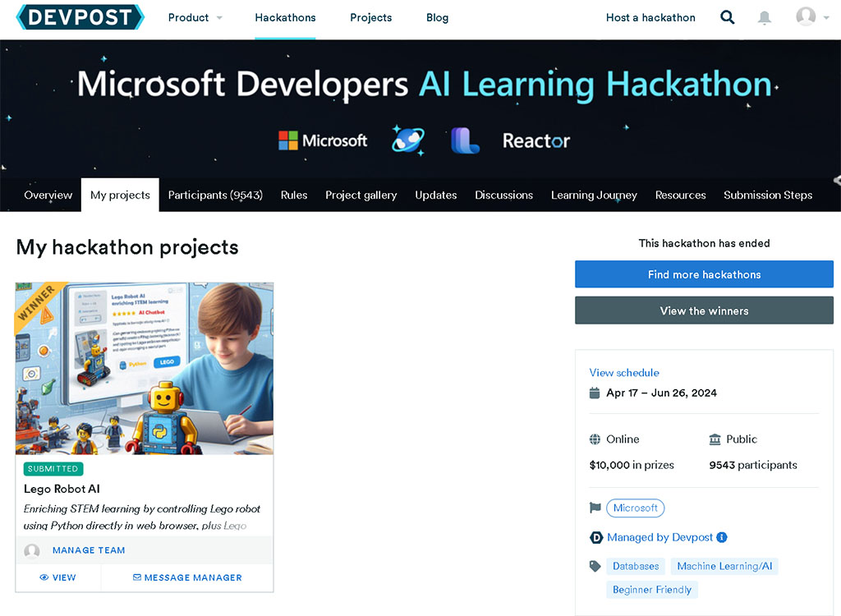Click 'This hackathon has ended' text
841x616 pixels.
coord(704,243)
